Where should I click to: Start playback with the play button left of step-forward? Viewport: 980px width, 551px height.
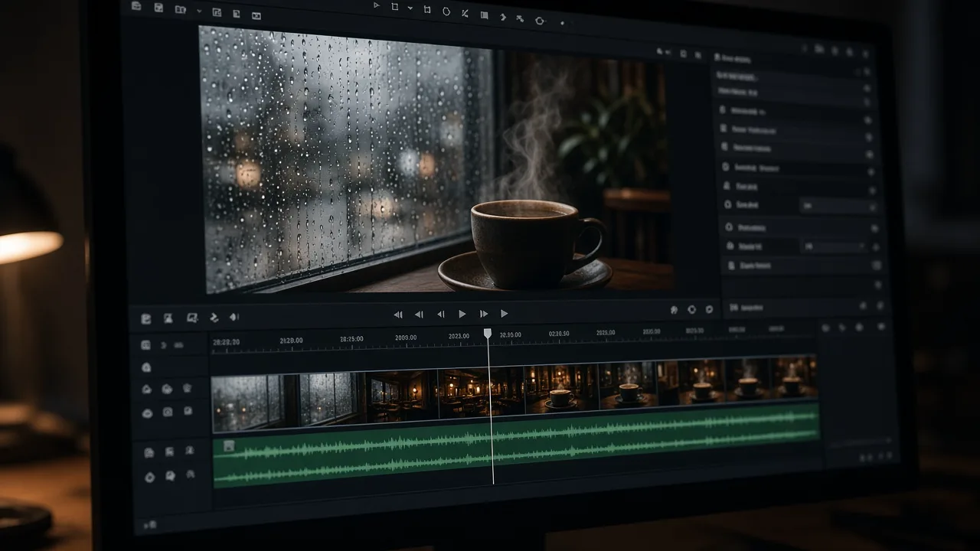click(x=462, y=314)
